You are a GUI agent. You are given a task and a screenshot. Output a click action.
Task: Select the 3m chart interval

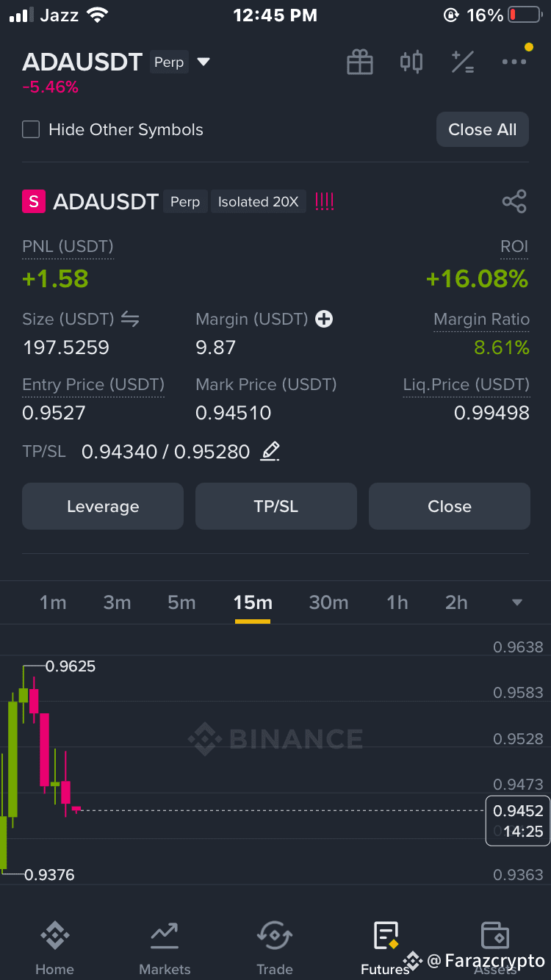click(117, 602)
